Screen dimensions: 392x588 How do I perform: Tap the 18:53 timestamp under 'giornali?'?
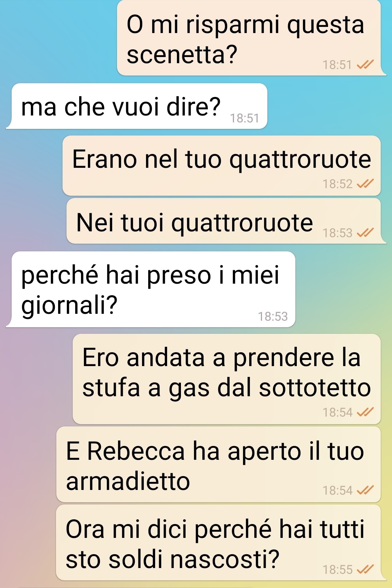(x=273, y=316)
